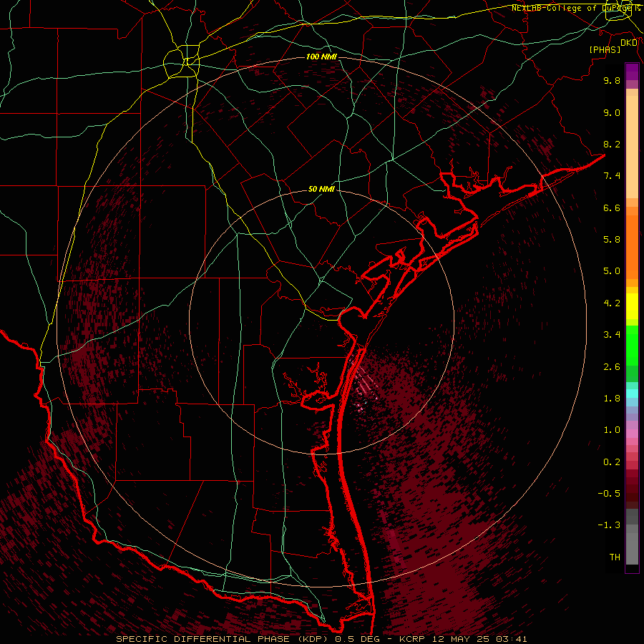644x644 pixels.
Task: Click the bright green band in color bar
Action: coord(632,345)
